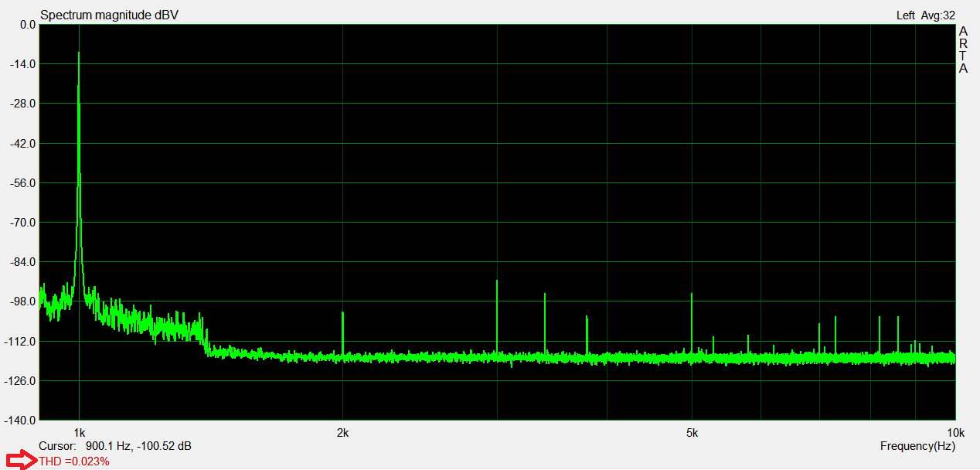
Task: Click the "Left Avg:32" readout
Action: tap(925, 15)
